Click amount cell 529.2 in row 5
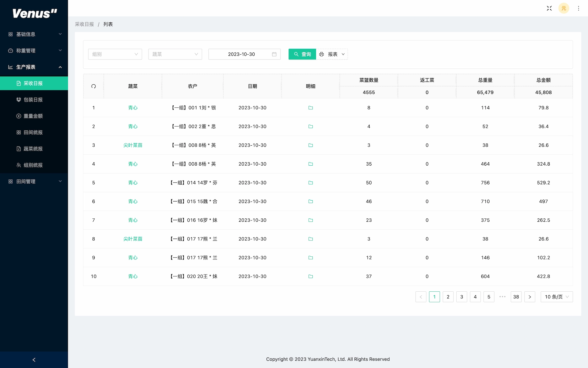Screen dimensions: 588x368 544,182
